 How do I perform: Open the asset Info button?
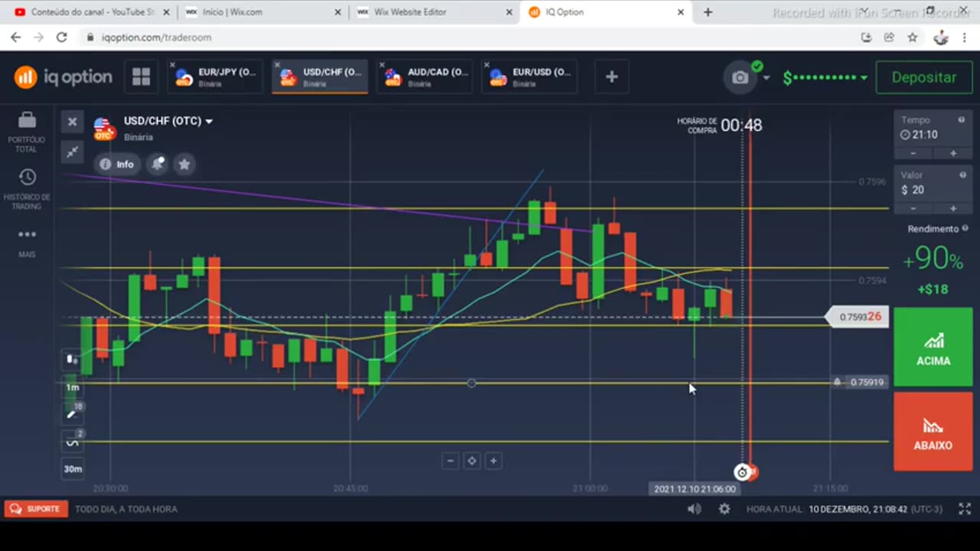116,164
